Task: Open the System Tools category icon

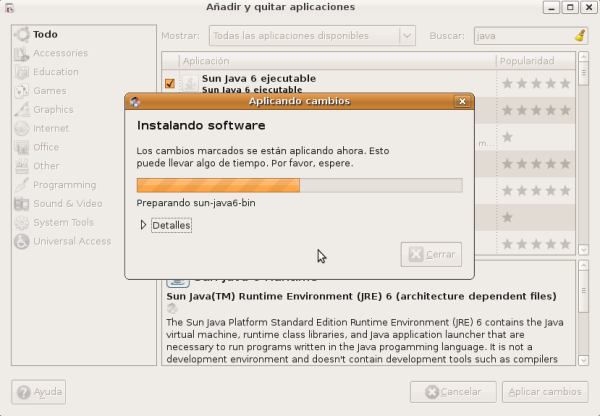Action: [21, 223]
